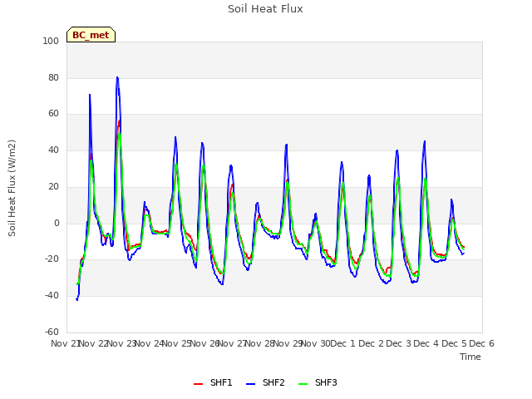Click the SHF3 legend label
532x399 pixels.
(326, 382)
